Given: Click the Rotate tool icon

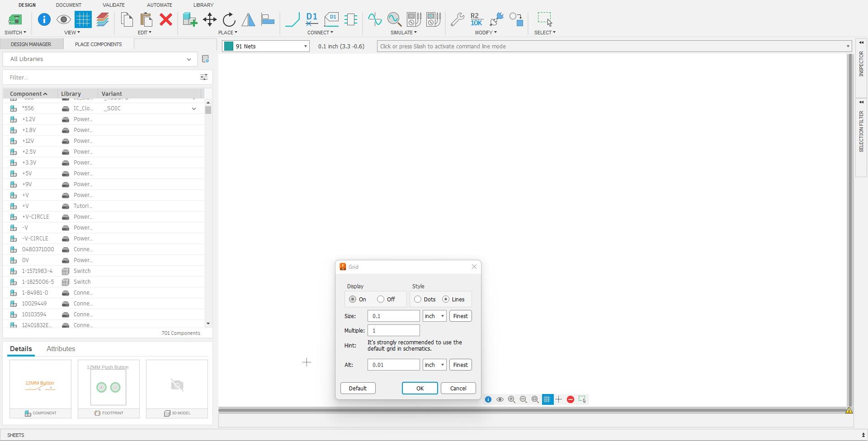Looking at the screenshot, I should point(229,19).
